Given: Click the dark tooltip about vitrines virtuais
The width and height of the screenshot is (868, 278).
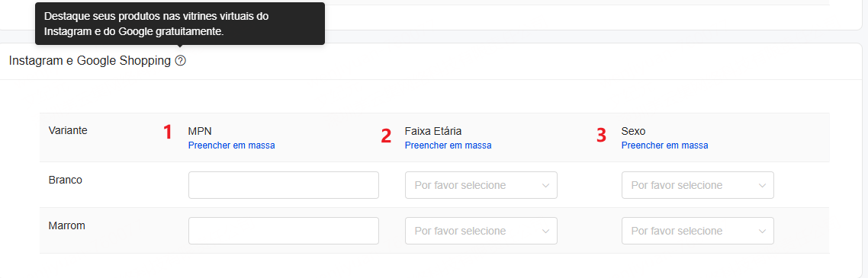Looking at the screenshot, I should pos(180,24).
